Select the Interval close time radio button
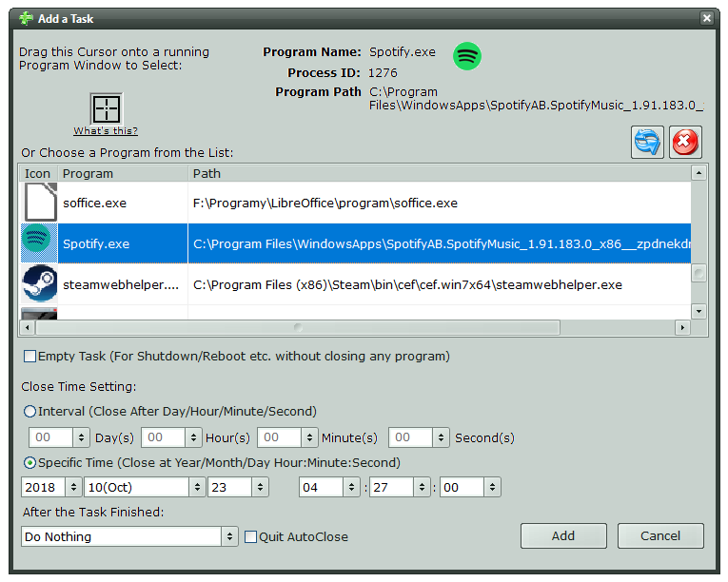Image resolution: width=728 pixels, height=582 pixels. pos(30,411)
